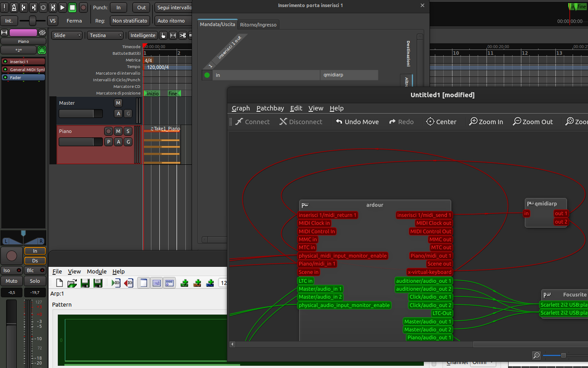This screenshot has width=588, height=368.
Task: Click the MIDI export icon in QMidiArp
Action: pos(129,283)
